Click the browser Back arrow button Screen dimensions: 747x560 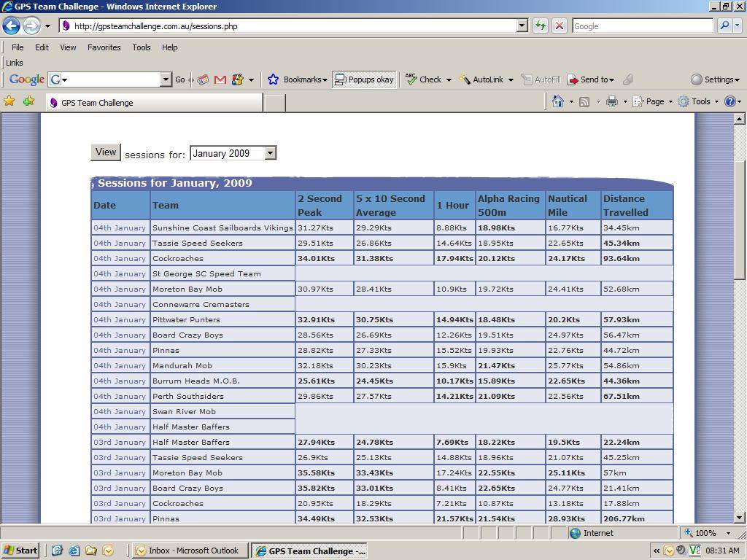[x=11, y=26]
